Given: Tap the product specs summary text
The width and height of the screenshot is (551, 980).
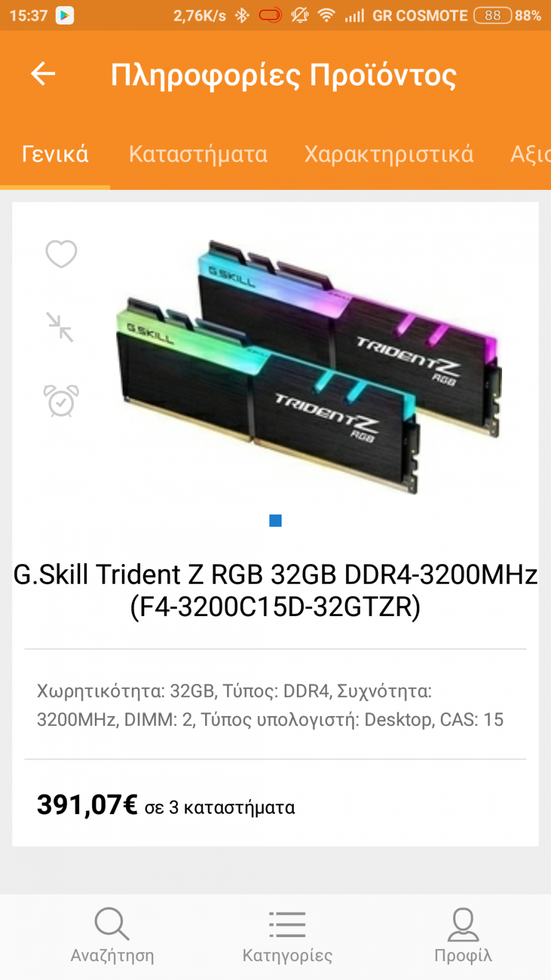Looking at the screenshot, I should [x=270, y=705].
